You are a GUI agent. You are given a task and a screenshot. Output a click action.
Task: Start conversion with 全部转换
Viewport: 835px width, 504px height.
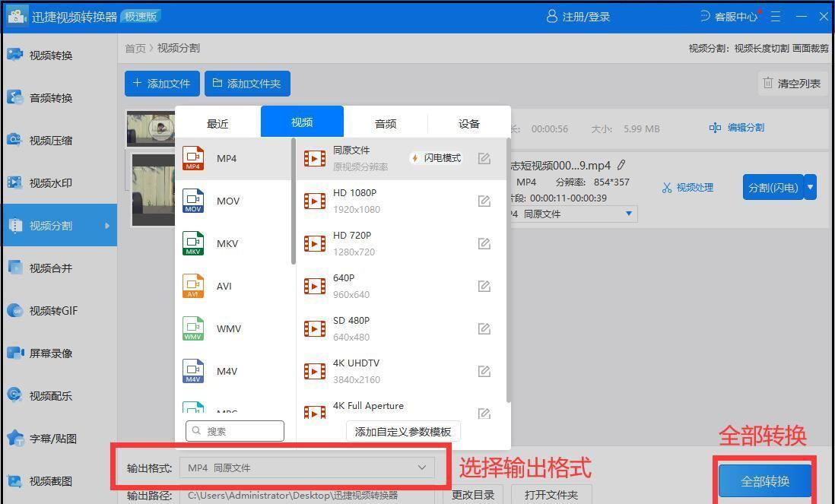(x=765, y=481)
